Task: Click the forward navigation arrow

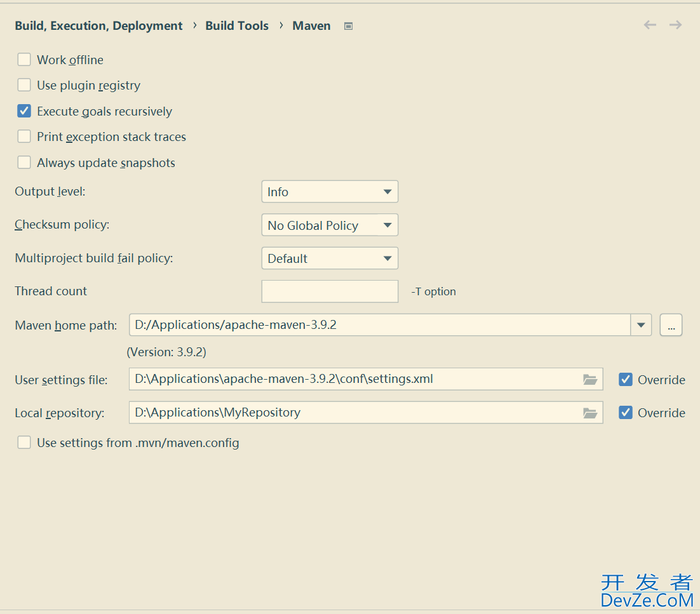Action: tap(675, 25)
